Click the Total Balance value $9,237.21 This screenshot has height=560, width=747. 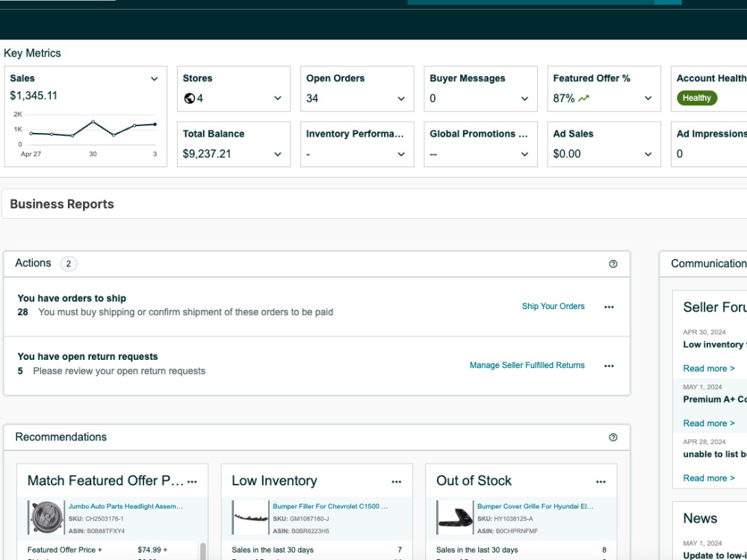tap(207, 154)
